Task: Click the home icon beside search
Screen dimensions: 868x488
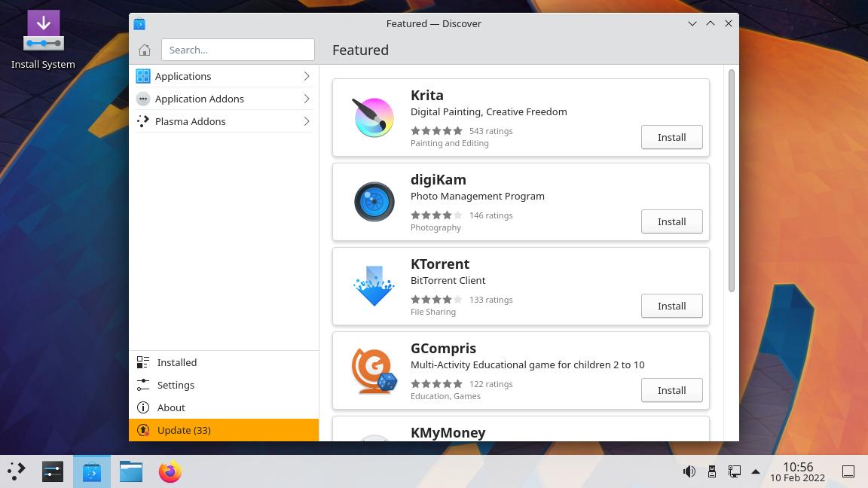Action: (145, 50)
